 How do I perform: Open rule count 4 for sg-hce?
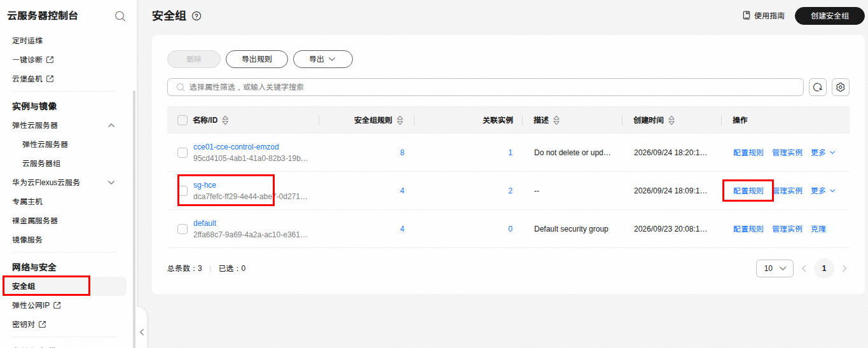(x=402, y=191)
